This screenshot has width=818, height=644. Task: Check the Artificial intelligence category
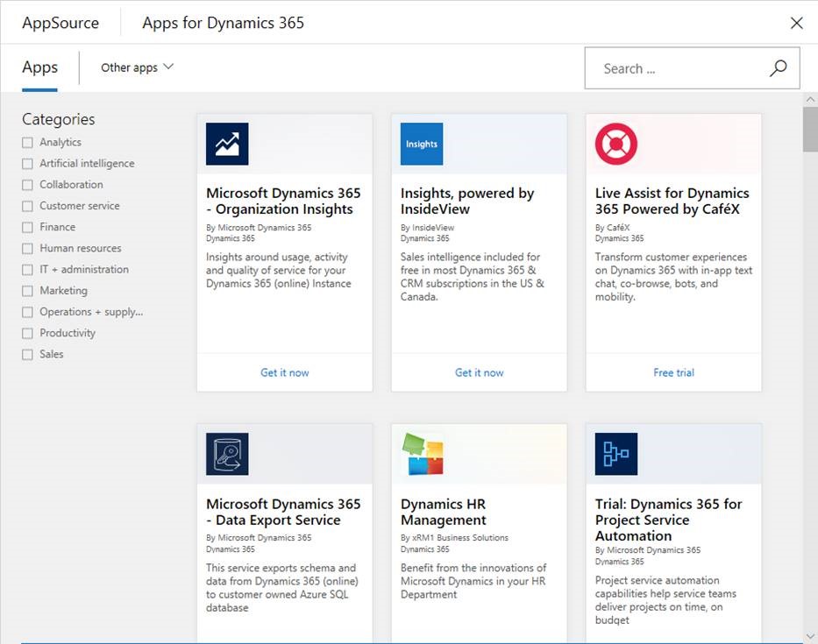[28, 164]
